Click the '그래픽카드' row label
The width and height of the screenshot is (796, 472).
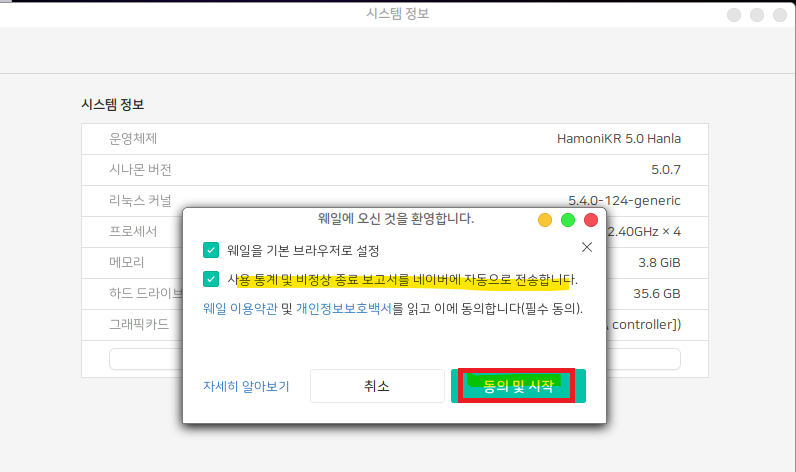(139, 324)
